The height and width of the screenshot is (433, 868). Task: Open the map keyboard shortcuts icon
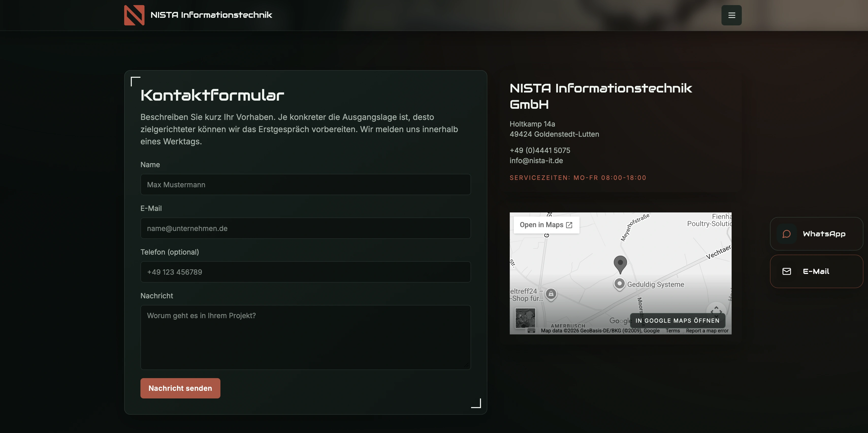(x=531, y=331)
